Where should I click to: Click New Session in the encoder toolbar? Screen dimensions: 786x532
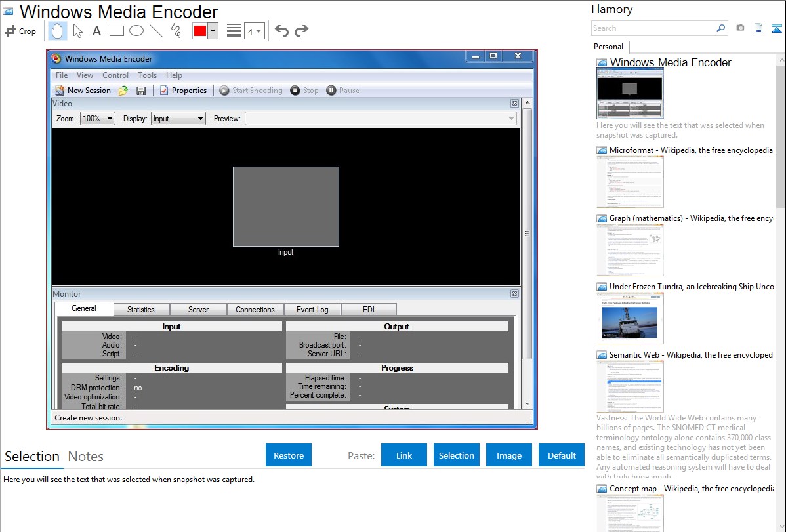[x=83, y=91]
